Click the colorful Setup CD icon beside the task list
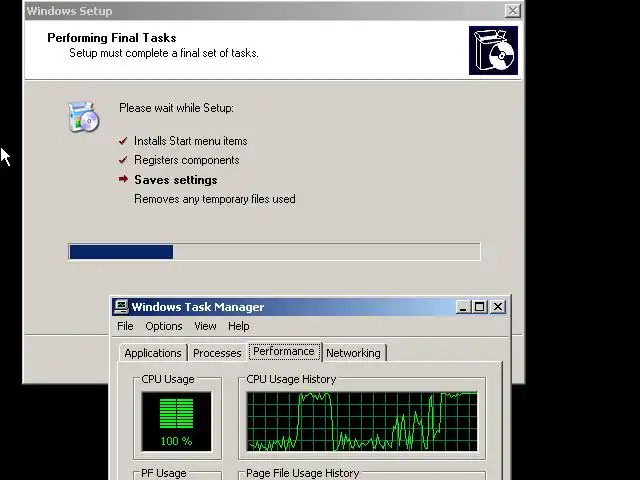The image size is (640, 480). pyautogui.click(x=83, y=117)
